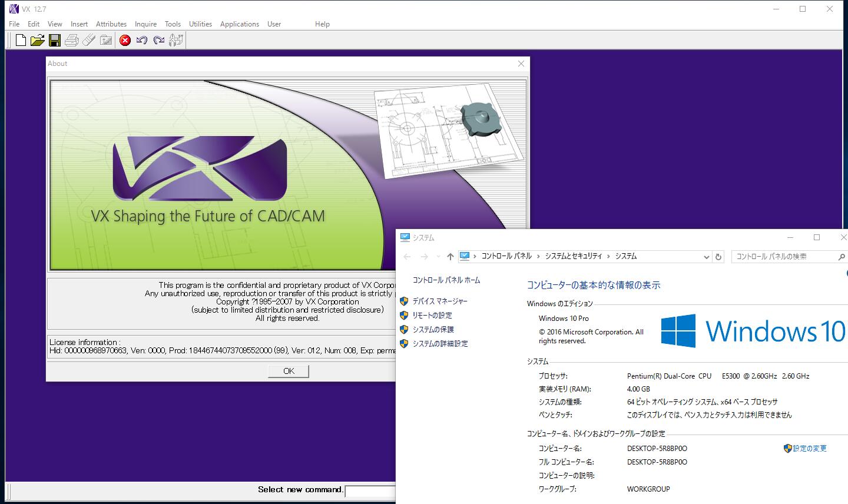Viewport: 848px width, 504px height.
Task: Go up one level in Control Panel
Action: click(450, 257)
